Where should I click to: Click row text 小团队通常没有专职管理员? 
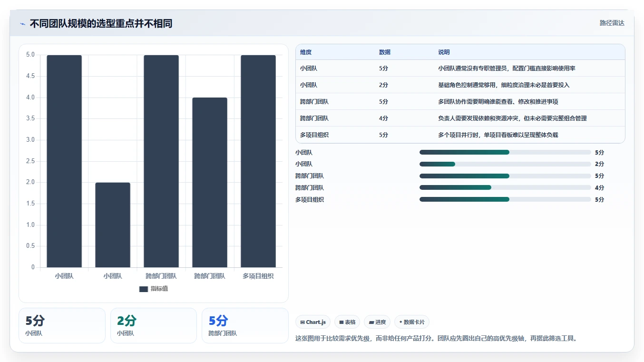coord(473,68)
